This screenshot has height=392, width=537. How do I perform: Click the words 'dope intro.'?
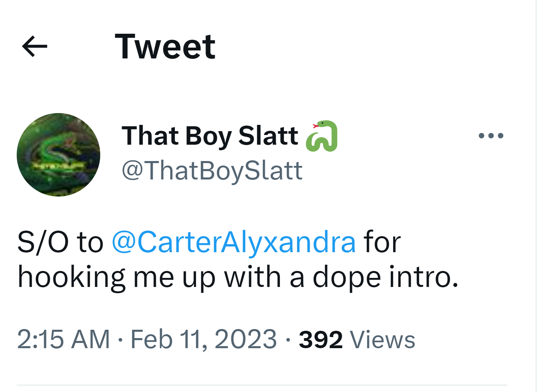pyautogui.click(x=385, y=278)
